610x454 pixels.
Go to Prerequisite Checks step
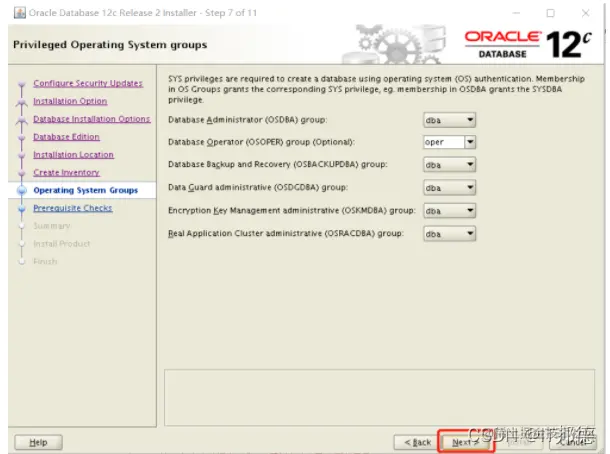pos(73,208)
